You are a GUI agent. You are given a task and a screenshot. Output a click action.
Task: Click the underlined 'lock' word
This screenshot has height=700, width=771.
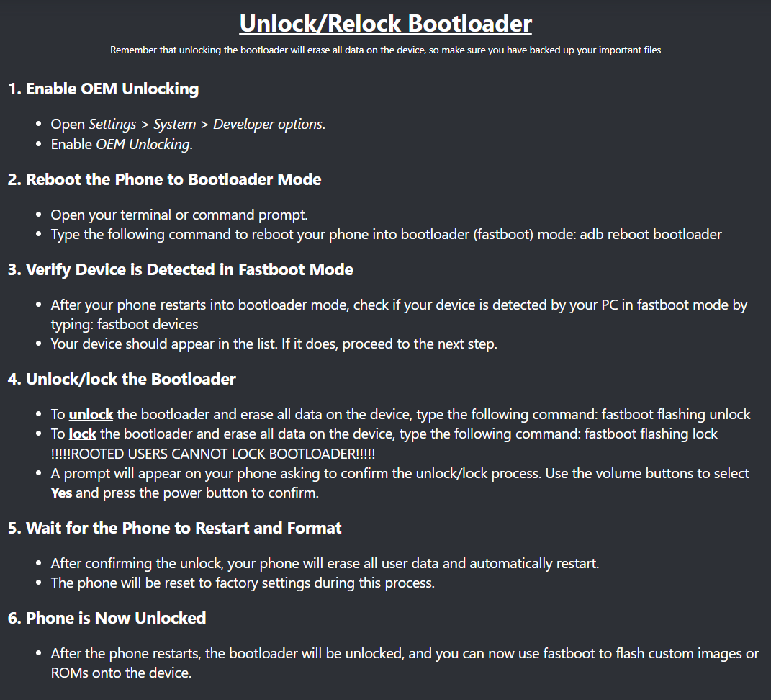coord(82,434)
